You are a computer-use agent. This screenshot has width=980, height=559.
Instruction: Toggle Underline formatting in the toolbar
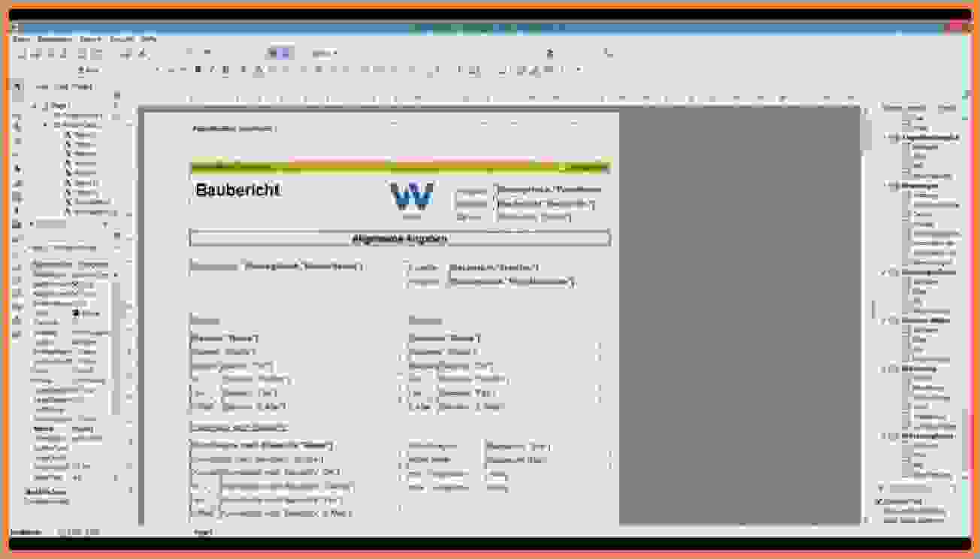pyautogui.click(x=225, y=70)
